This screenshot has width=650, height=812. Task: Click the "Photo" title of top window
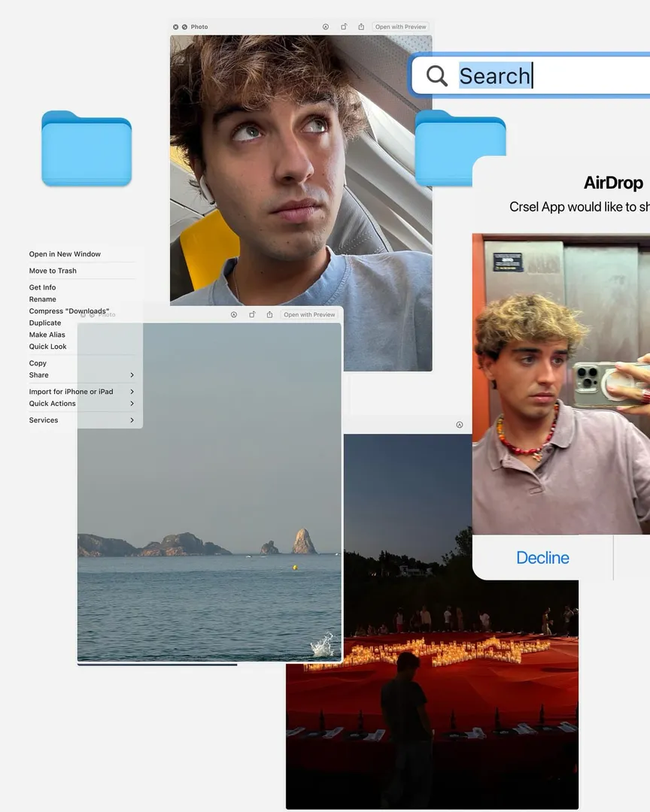(x=199, y=27)
